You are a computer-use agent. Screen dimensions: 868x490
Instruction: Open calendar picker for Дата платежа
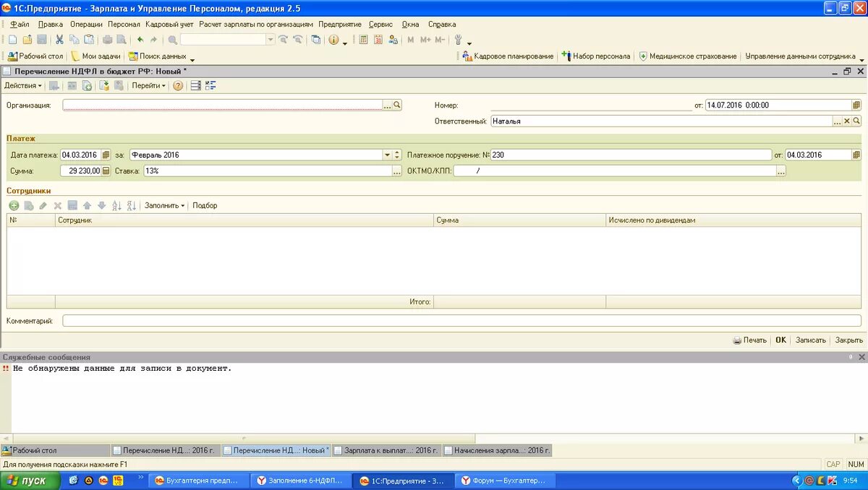(x=106, y=155)
